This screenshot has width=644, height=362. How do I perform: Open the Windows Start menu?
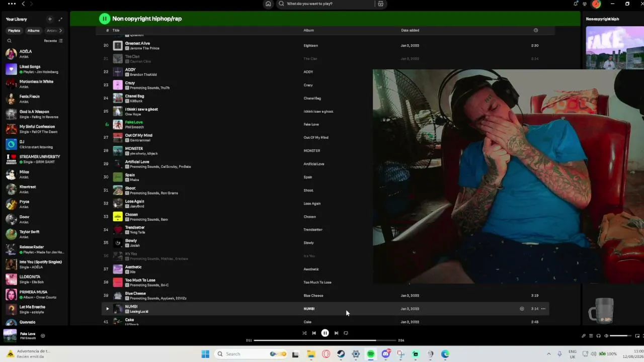pyautogui.click(x=205, y=354)
